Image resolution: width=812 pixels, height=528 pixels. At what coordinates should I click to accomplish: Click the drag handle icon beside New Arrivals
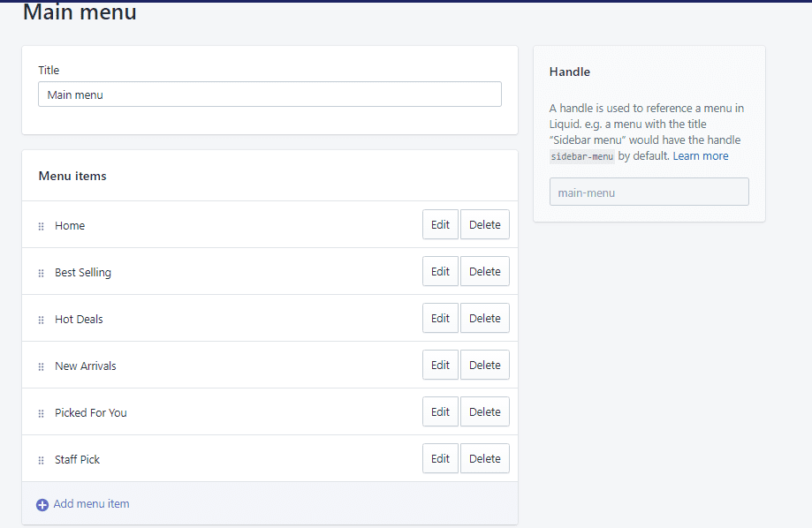pos(41,366)
